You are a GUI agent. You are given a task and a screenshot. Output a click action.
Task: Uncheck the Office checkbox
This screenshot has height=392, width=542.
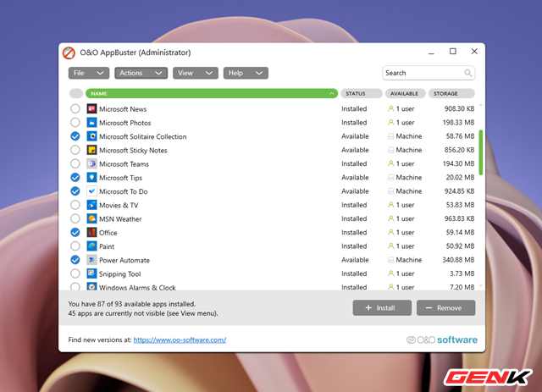(75, 232)
